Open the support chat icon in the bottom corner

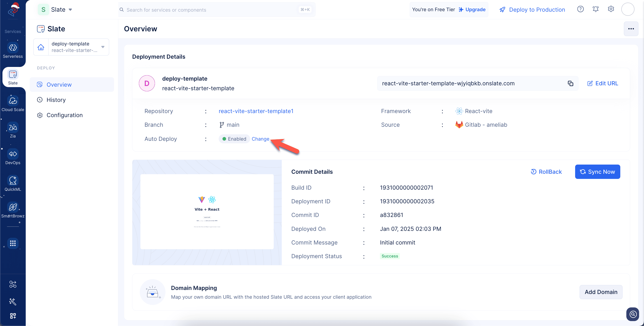tap(633, 314)
